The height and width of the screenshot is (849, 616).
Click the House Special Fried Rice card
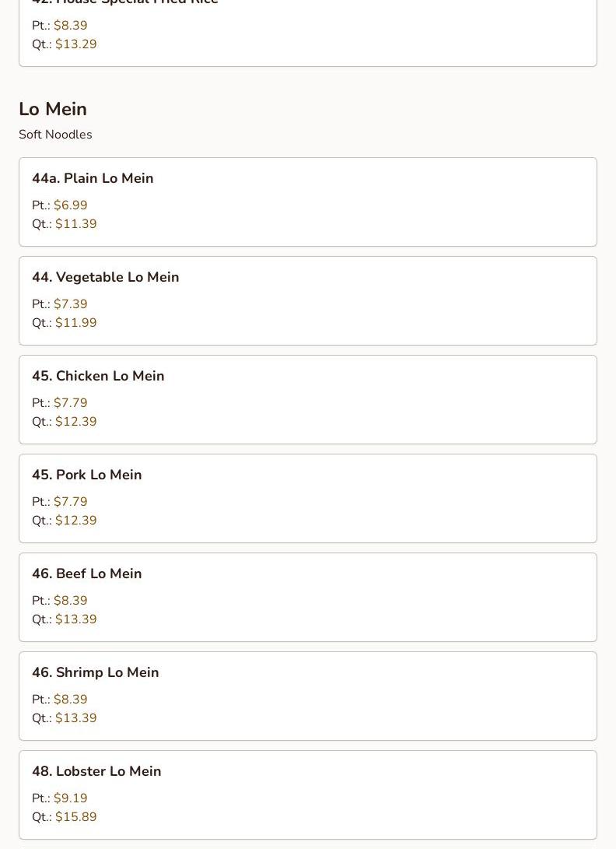307,33
